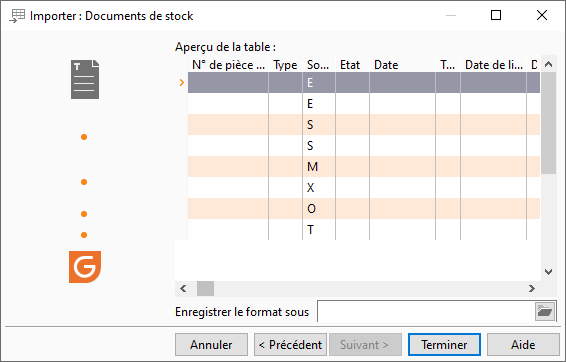
Task: Click the horizontal scroll right arrow
Action: (532, 288)
